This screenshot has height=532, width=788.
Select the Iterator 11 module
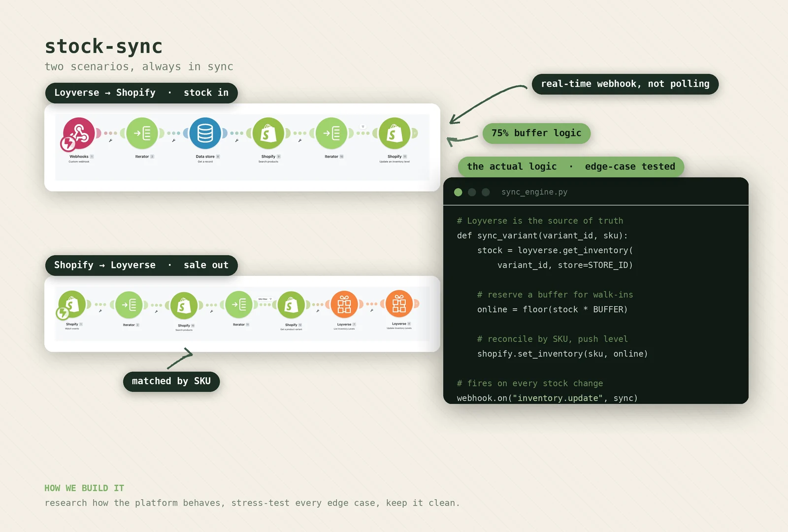239,305
